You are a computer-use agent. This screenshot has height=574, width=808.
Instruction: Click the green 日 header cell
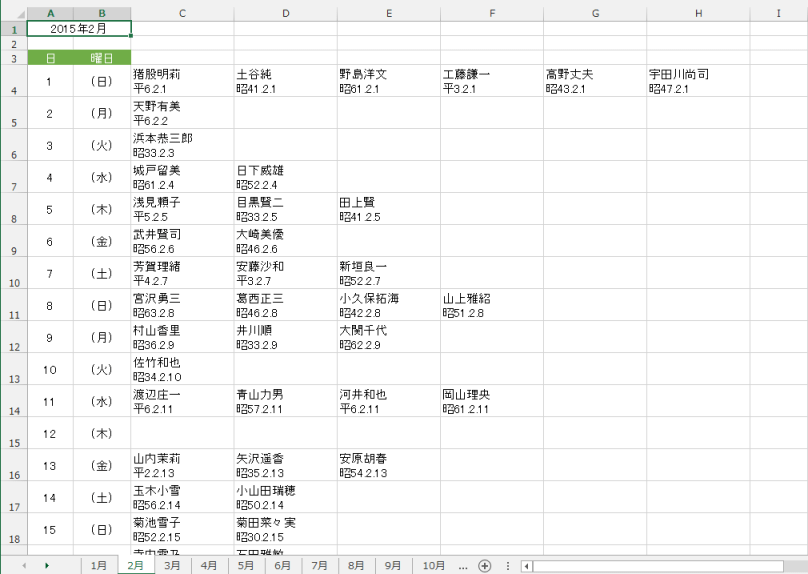[x=50, y=58]
